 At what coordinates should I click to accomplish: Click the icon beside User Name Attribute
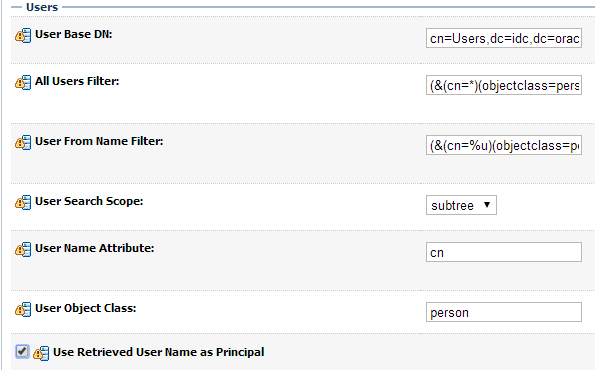23,249
